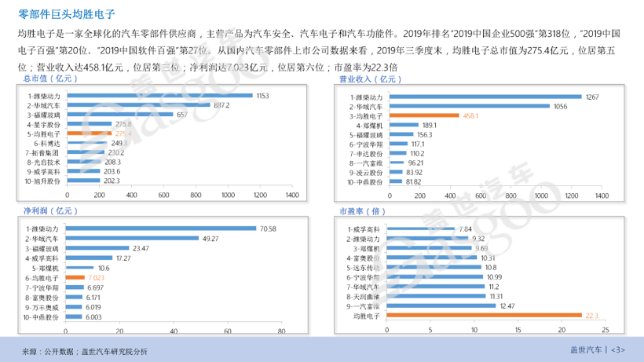Click the 275.8 value for 星宇股份
644x362 pixels.
[123, 124]
